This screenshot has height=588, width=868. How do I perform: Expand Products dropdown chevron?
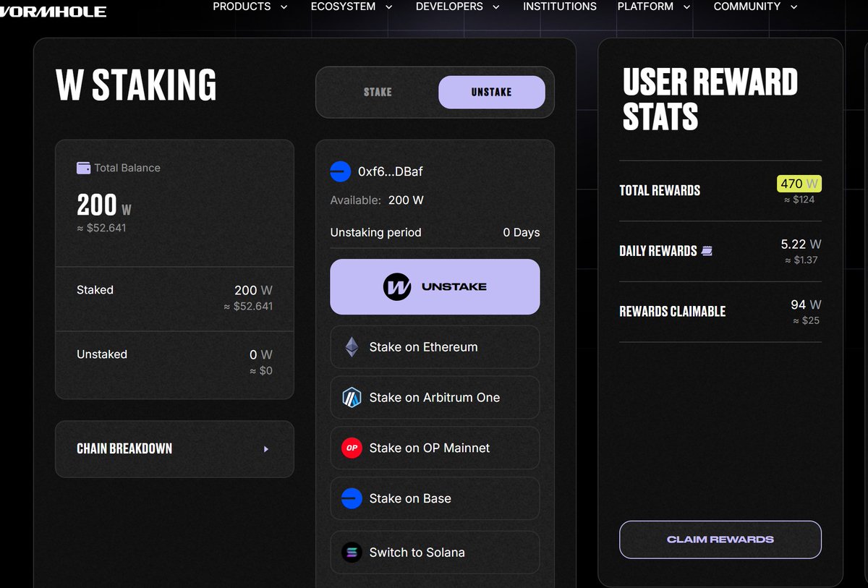[x=284, y=7]
